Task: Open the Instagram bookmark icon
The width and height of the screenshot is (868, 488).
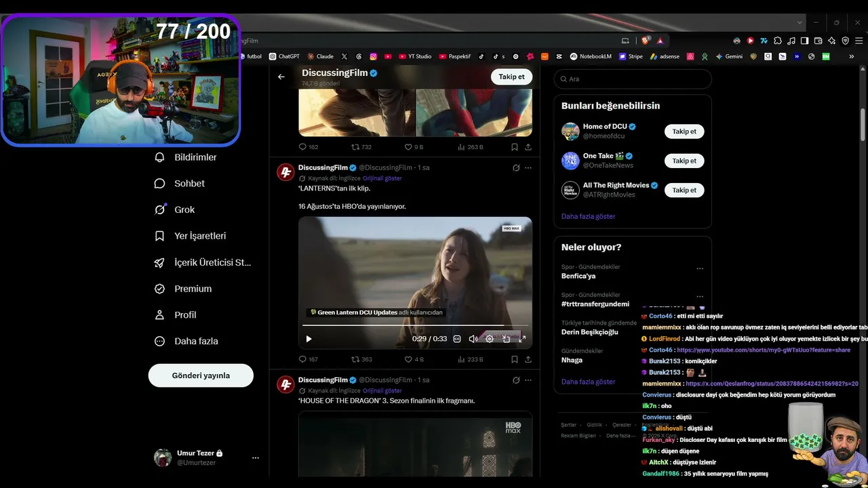Action: point(373,56)
